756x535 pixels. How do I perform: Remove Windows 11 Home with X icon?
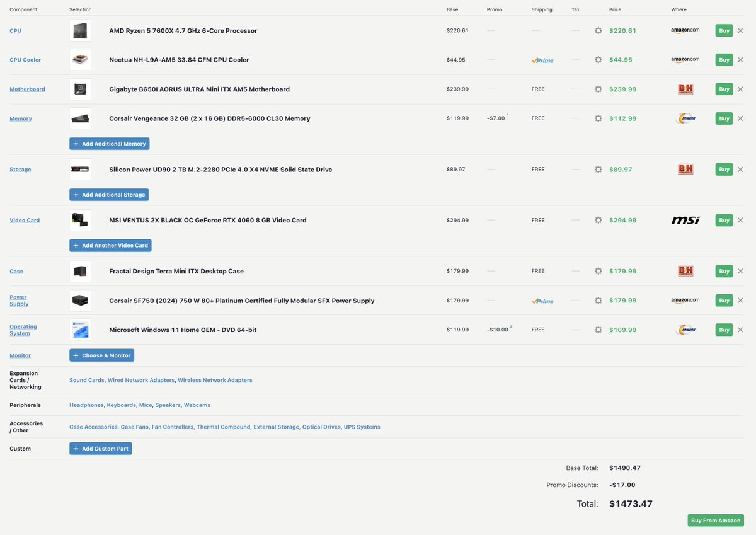740,330
